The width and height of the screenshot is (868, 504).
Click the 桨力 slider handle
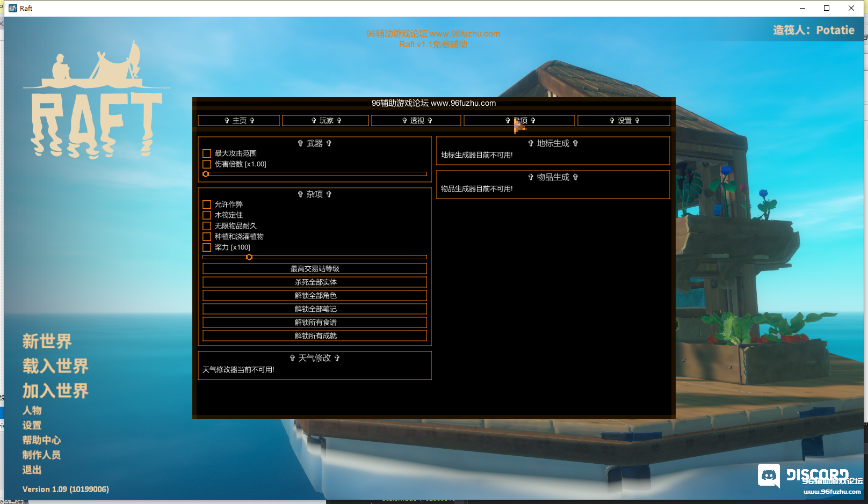[249, 257]
